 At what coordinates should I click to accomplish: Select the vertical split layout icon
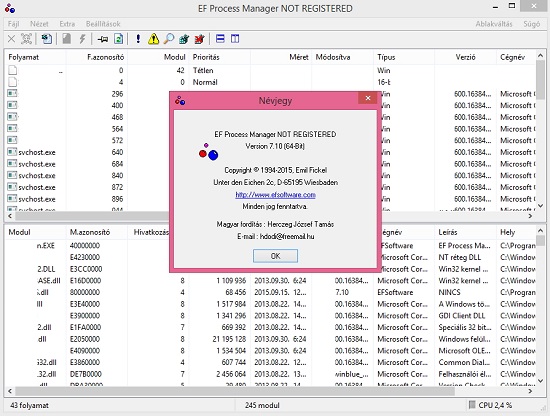point(235,39)
